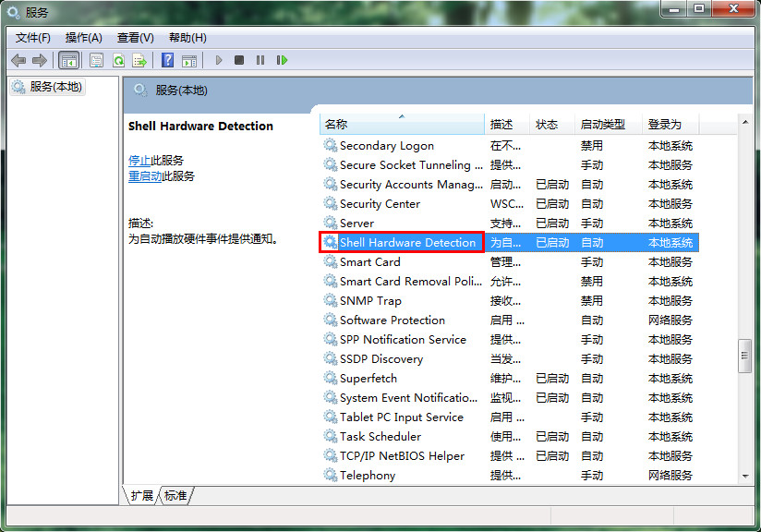Click the green Refresh toolbar icon

(118, 60)
